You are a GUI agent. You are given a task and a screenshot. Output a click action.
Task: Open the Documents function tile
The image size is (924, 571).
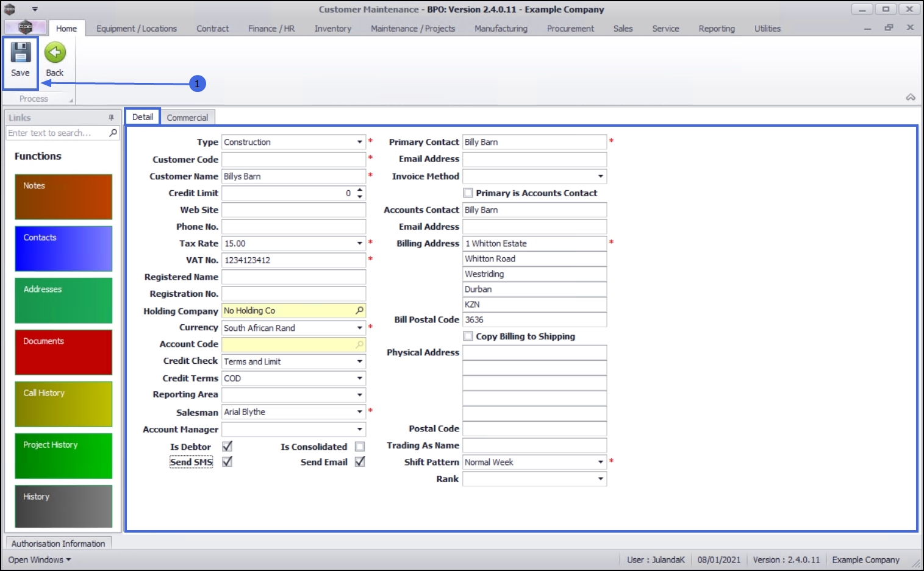(63, 352)
